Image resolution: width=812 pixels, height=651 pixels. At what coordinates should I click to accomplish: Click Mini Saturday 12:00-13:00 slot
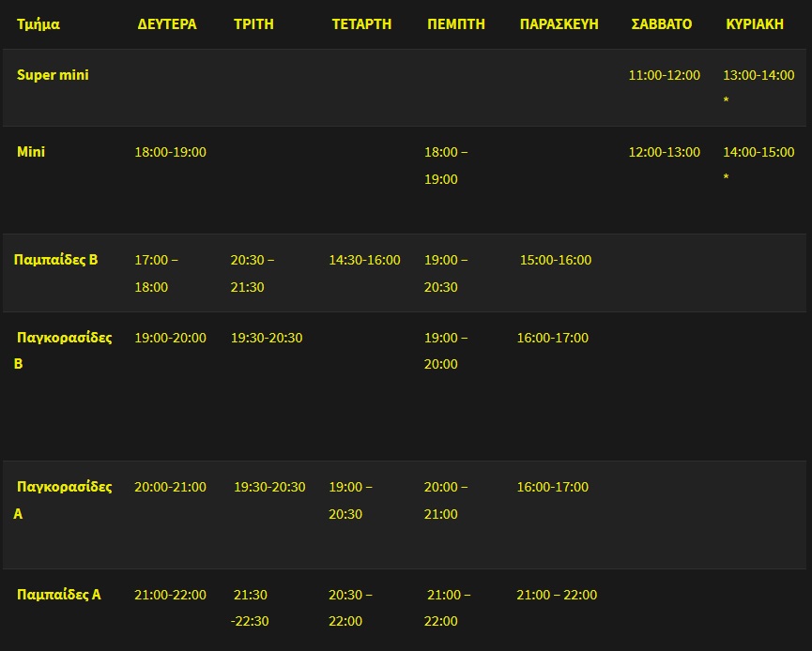point(664,152)
